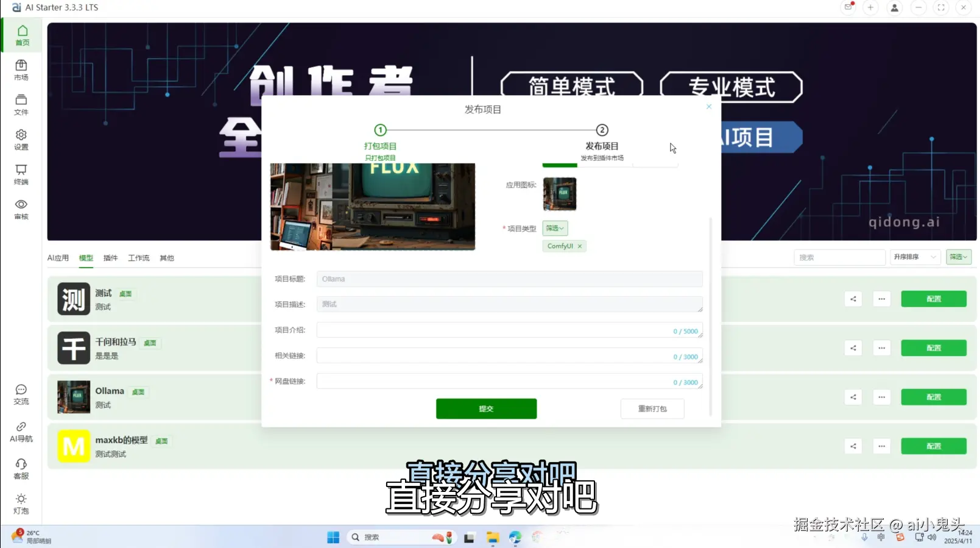Screen dimensions: 980x548
Task: Share the maxkb的模型 item via share icon
Action: 853,446
